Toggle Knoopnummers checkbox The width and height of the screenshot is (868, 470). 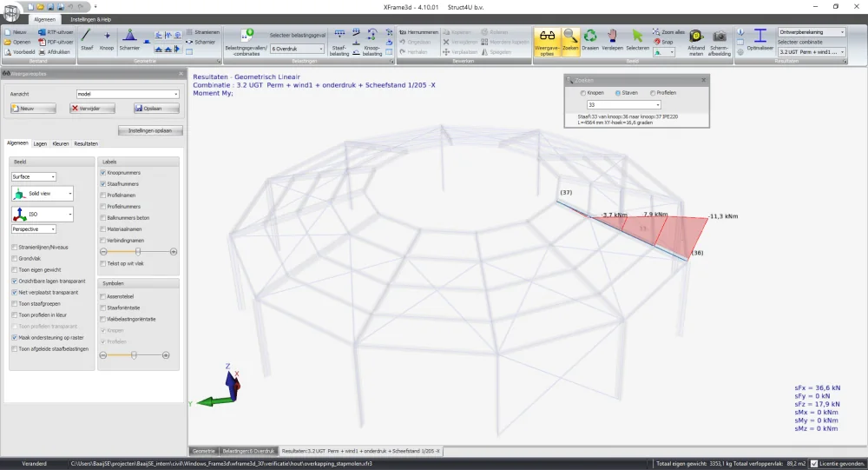(x=103, y=173)
